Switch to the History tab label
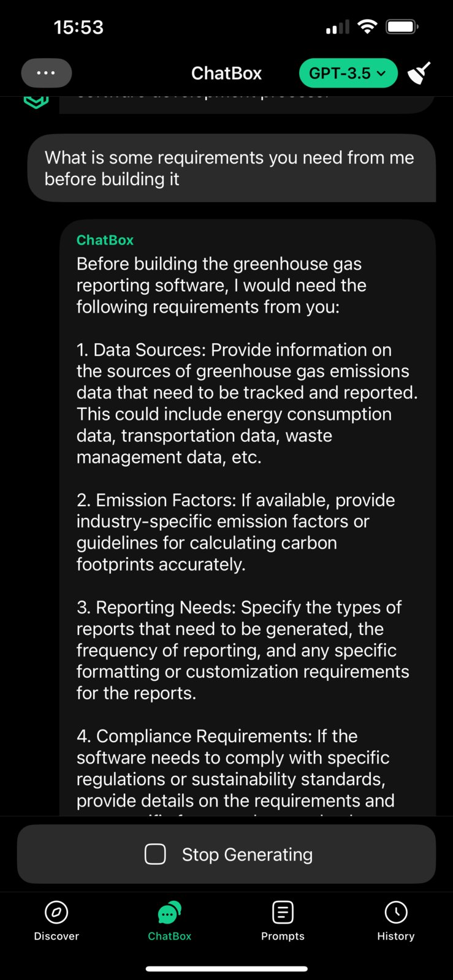 click(396, 936)
